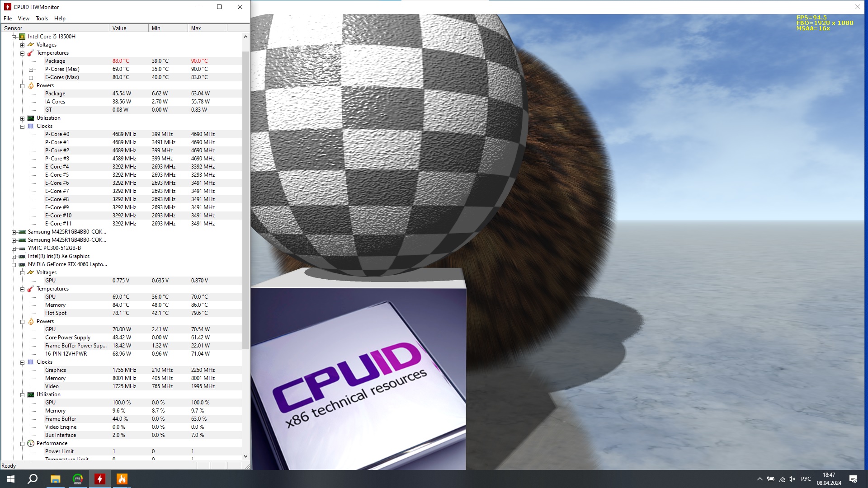Open the notification center icon
Viewport: 868px width, 488px height.
point(853,479)
